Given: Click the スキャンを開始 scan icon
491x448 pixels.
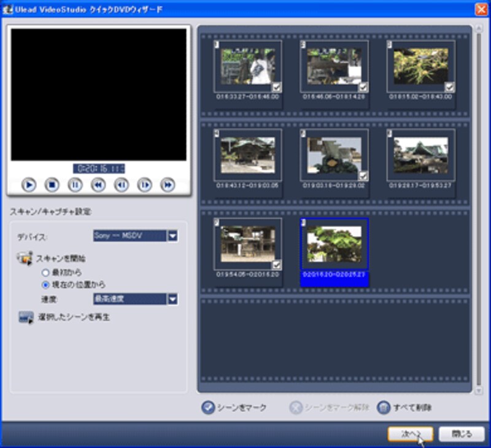Looking at the screenshot, I should pos(25,259).
